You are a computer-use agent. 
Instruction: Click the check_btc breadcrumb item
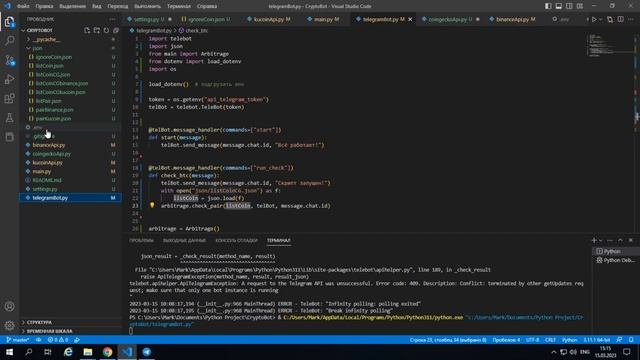(193, 31)
